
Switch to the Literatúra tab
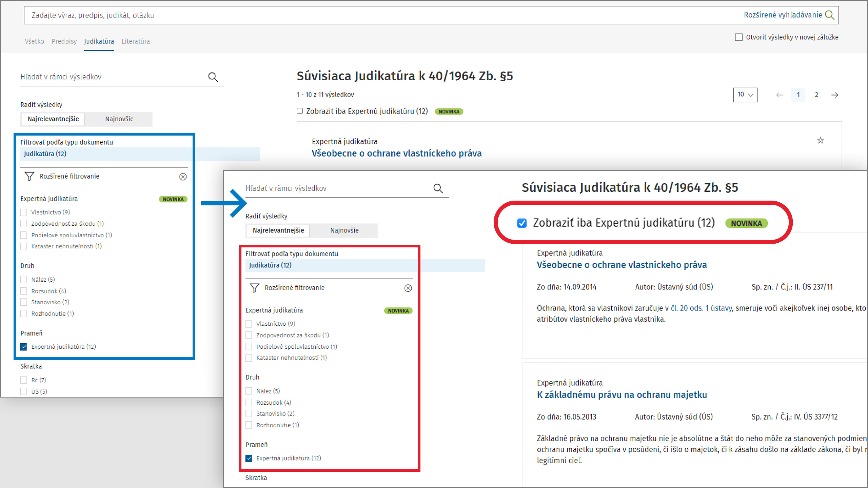(136, 41)
